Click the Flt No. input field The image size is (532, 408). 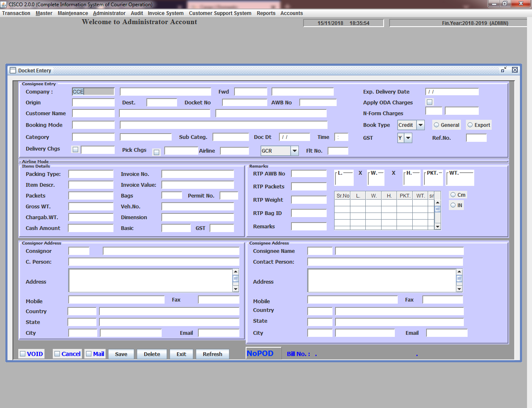[x=338, y=151]
